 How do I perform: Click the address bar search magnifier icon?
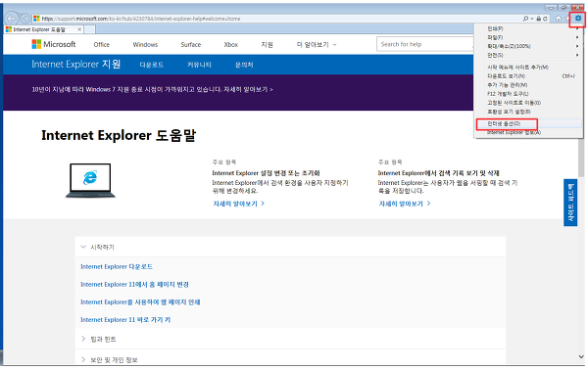pos(525,18)
